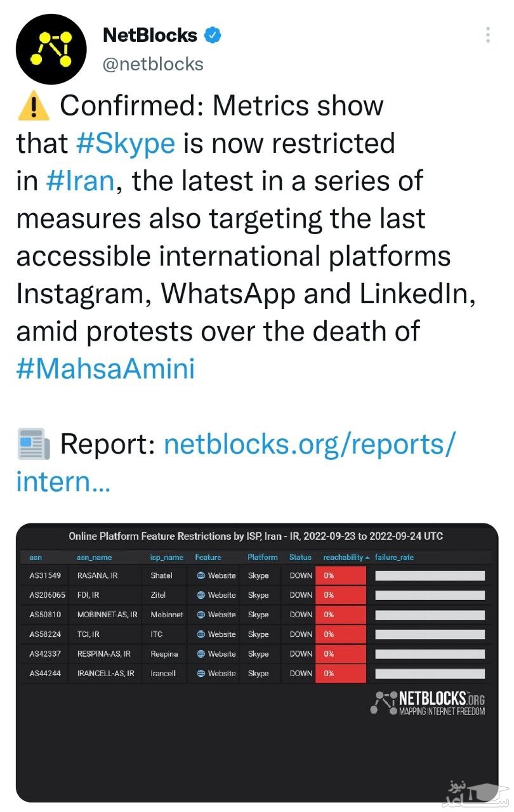Click the @netblocks handle

click(153, 64)
